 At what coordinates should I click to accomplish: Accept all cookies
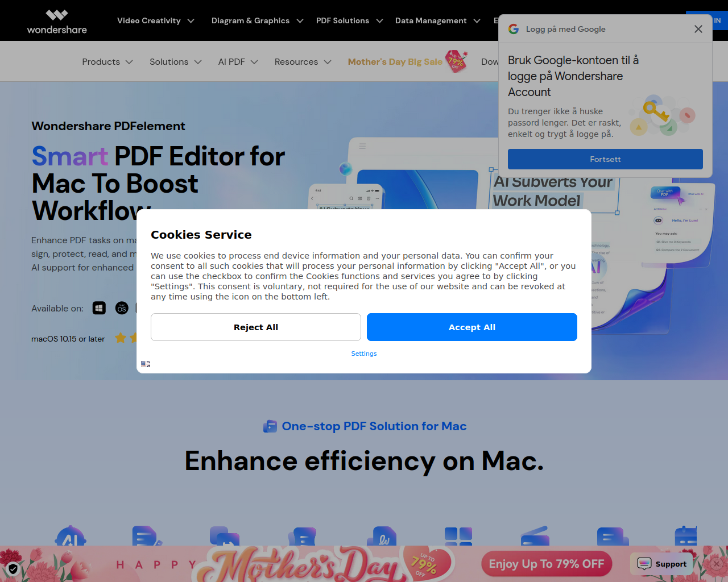472,327
